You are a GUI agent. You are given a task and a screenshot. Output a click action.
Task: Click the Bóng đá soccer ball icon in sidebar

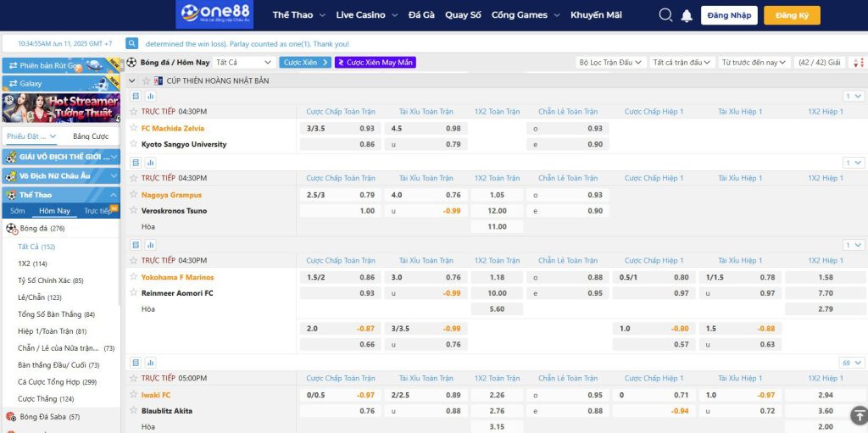pos(12,228)
